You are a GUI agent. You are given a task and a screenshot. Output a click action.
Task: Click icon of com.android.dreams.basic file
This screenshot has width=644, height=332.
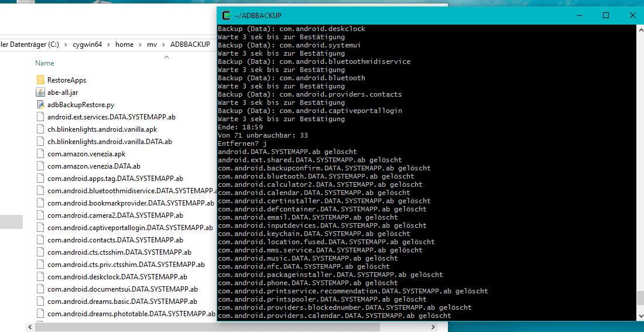coord(40,301)
